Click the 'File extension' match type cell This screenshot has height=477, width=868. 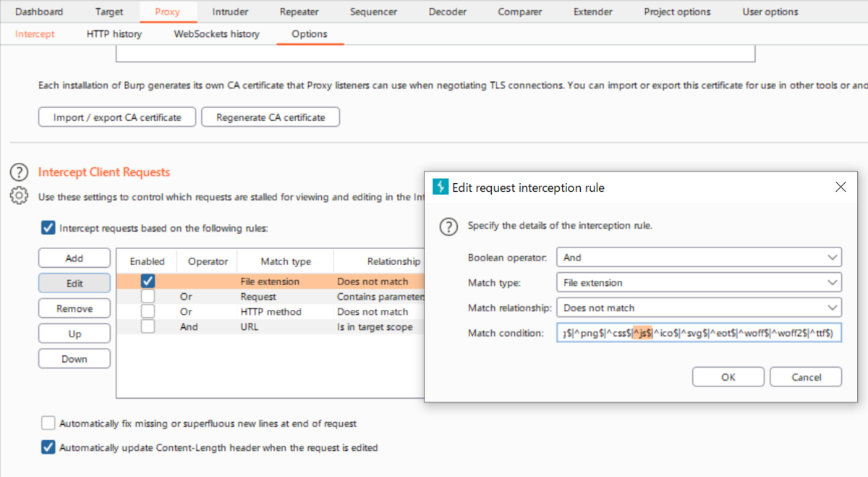270,282
